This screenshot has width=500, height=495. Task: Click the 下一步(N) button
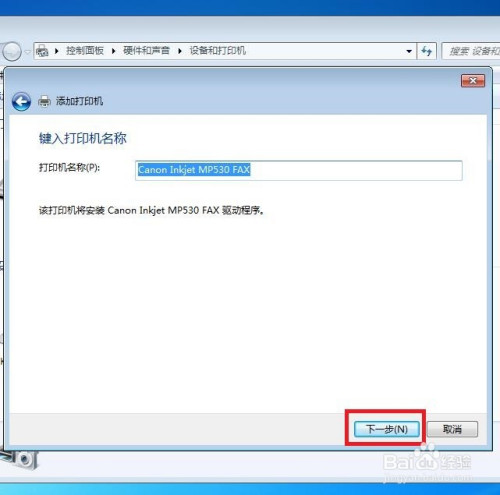click(386, 429)
